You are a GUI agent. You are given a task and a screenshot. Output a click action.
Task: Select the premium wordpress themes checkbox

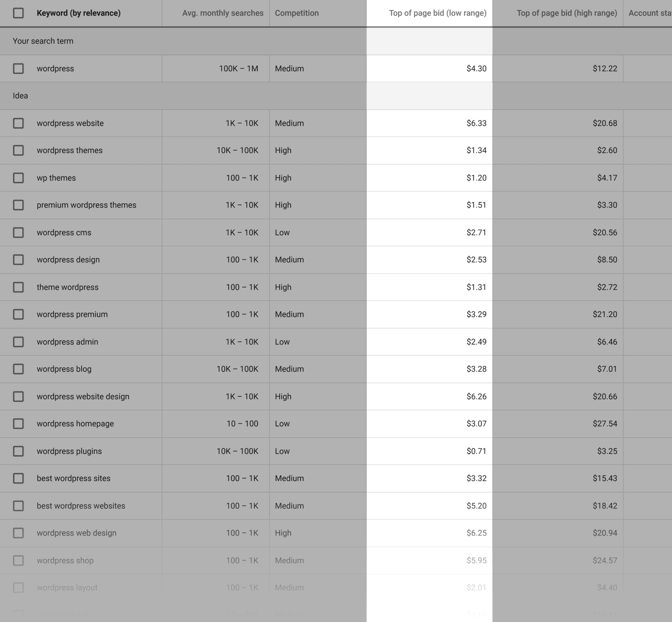pyautogui.click(x=18, y=205)
